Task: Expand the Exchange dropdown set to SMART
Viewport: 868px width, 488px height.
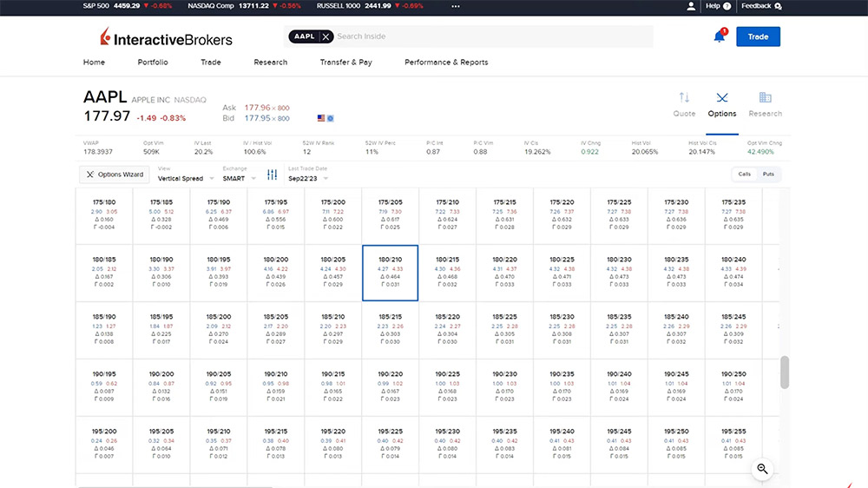Action: 240,178
